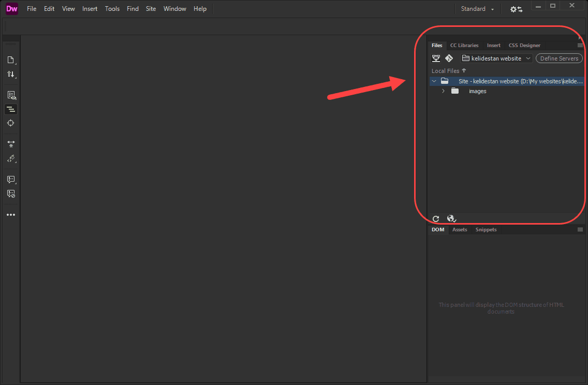Screen dimensions: 588x385
Task: Switch to the CSS Designer tab
Action: click(x=524, y=46)
